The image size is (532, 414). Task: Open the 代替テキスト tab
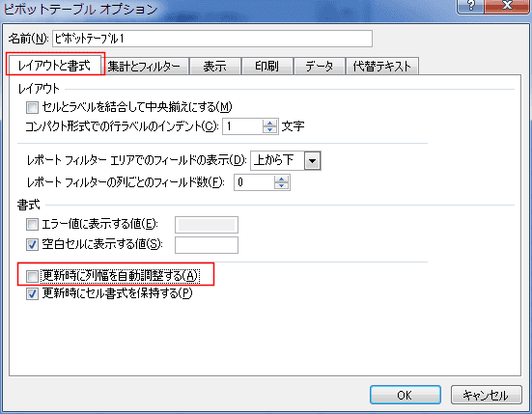pyautogui.click(x=382, y=67)
